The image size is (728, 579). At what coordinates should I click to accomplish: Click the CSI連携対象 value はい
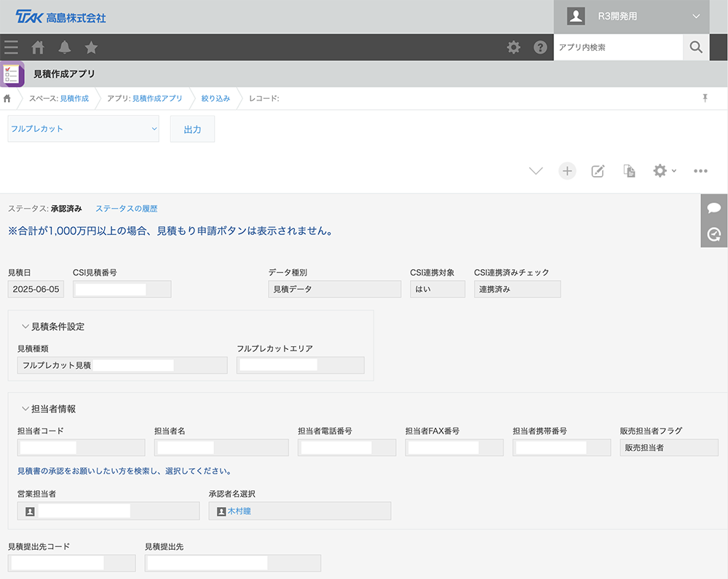438,289
